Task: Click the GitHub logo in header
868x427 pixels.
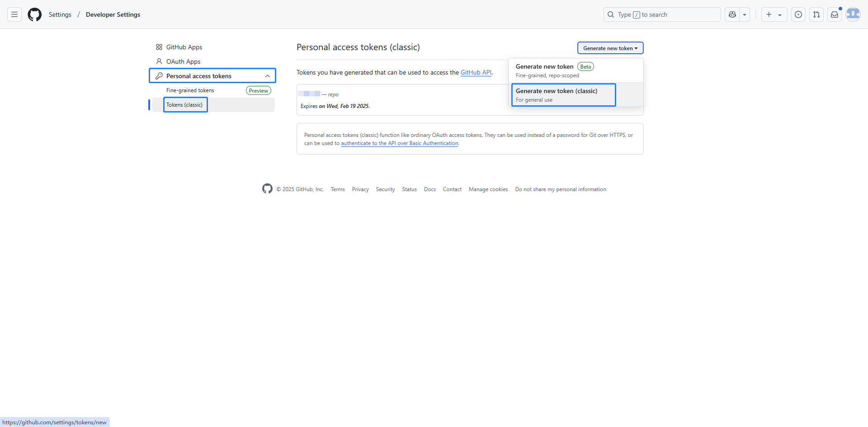Action: point(35,14)
